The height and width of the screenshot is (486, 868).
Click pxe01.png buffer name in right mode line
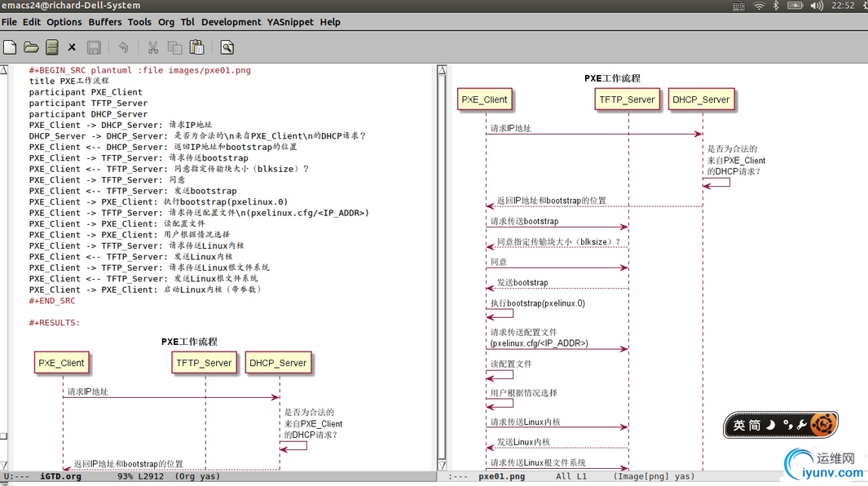pyautogui.click(x=501, y=476)
